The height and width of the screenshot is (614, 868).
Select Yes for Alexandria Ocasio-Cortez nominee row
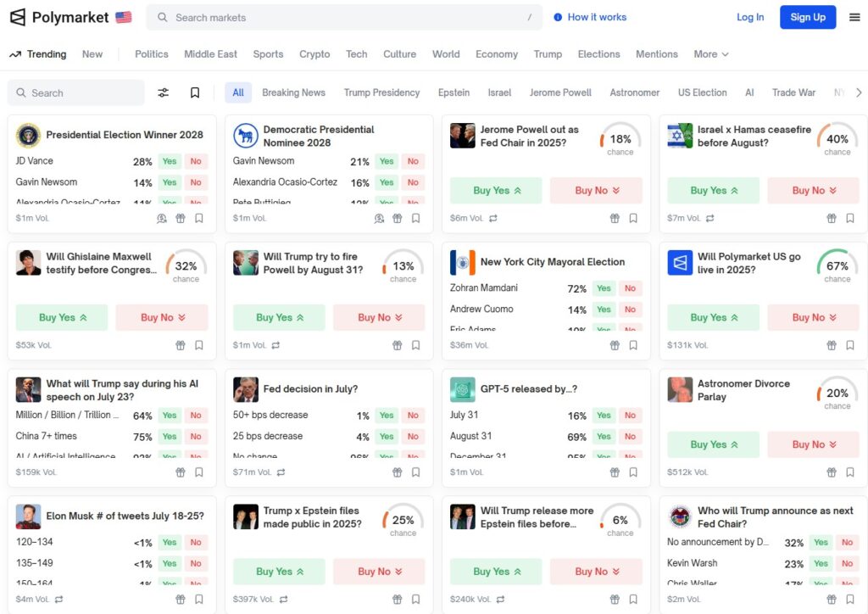click(x=387, y=182)
